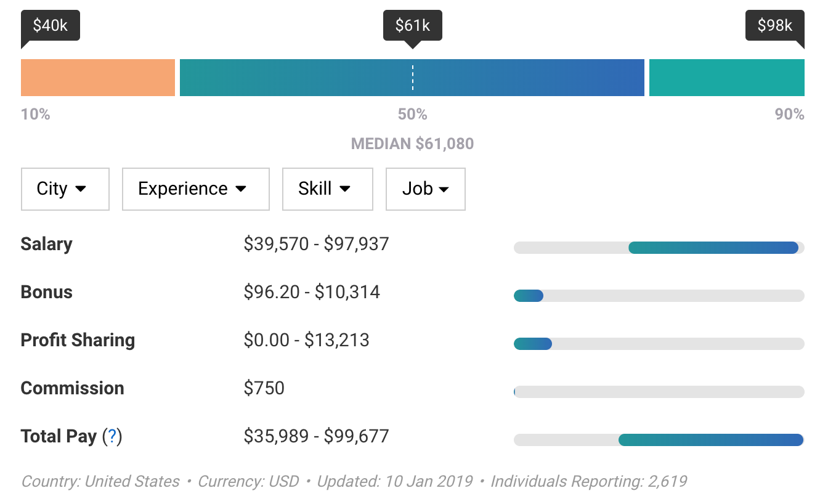Click the Commission range bar
828x504 pixels.
tap(659, 392)
